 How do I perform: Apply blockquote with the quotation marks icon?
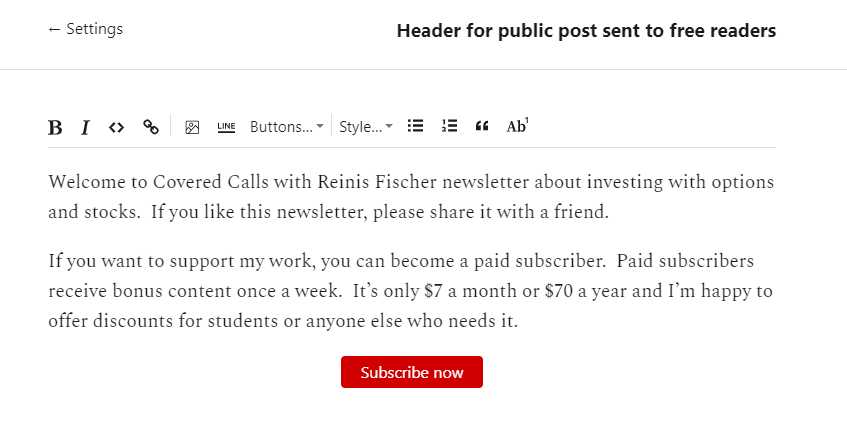click(x=482, y=126)
